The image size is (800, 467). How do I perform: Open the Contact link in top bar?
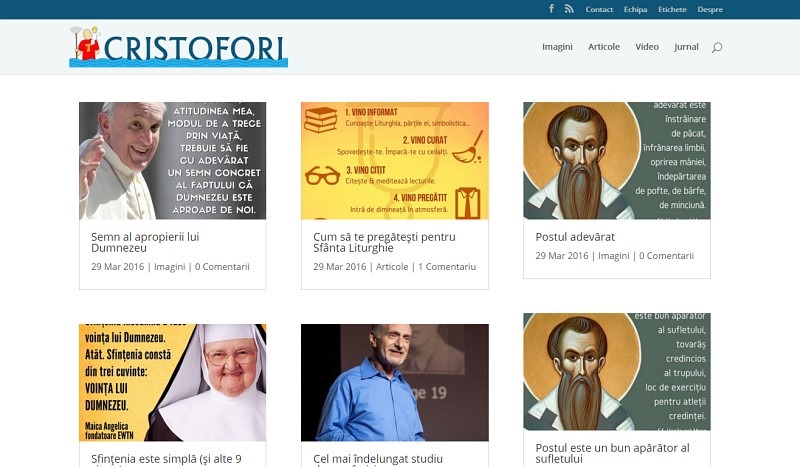click(x=599, y=9)
